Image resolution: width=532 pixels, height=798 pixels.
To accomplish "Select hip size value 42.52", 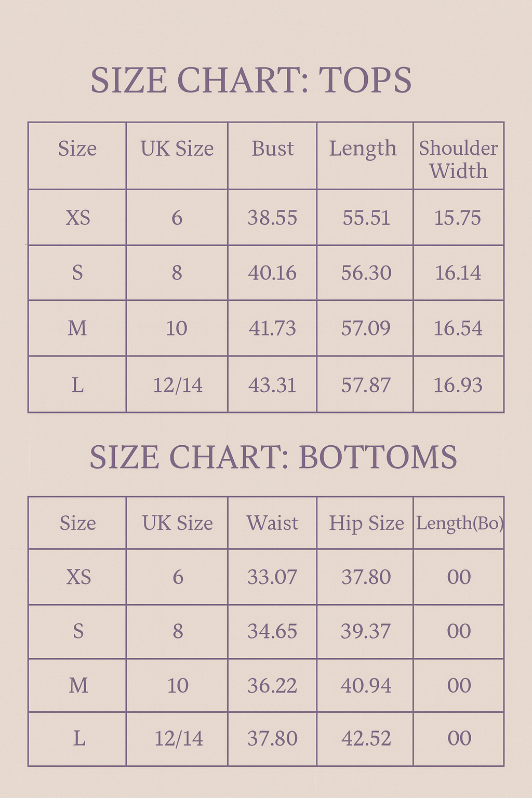I will [366, 738].
